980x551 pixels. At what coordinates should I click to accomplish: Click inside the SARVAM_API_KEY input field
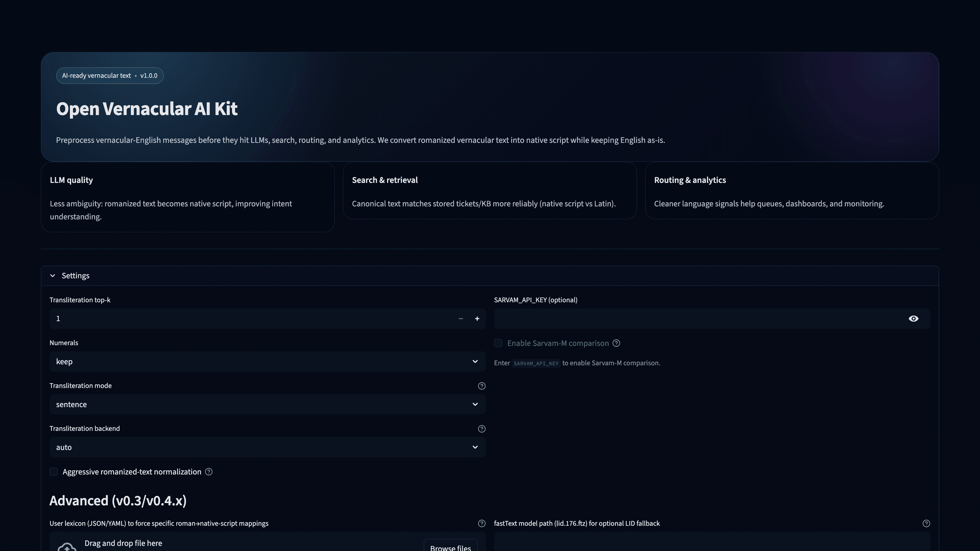tap(685, 319)
